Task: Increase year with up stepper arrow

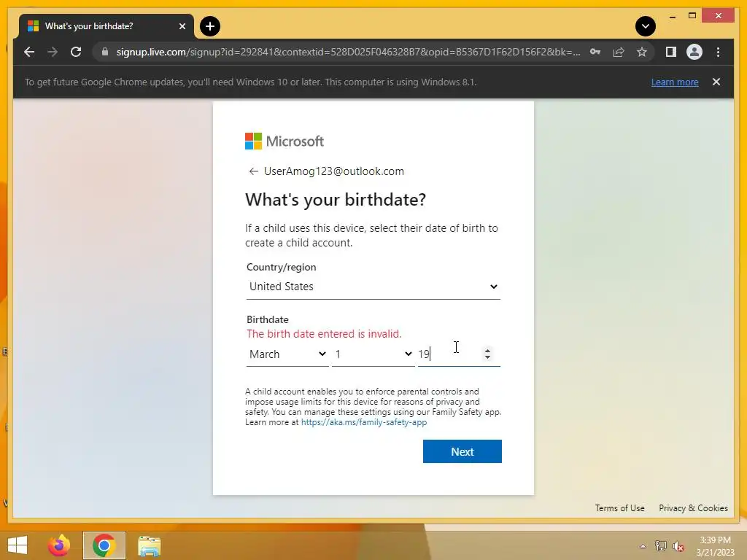Action: pyautogui.click(x=487, y=351)
